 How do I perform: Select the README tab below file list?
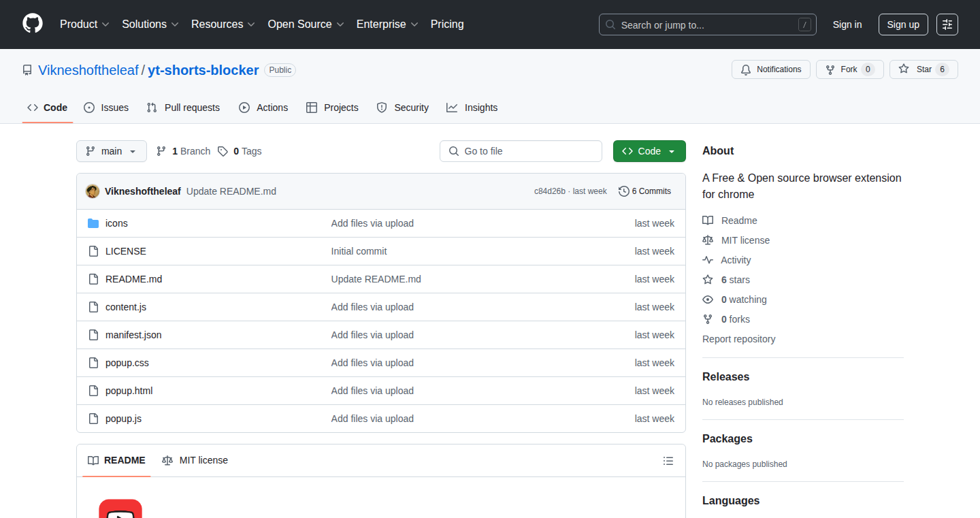coord(116,460)
